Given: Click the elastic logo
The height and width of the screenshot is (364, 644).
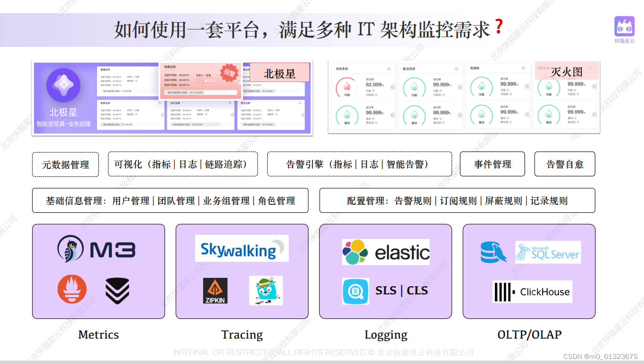Looking at the screenshot, I should [386, 253].
